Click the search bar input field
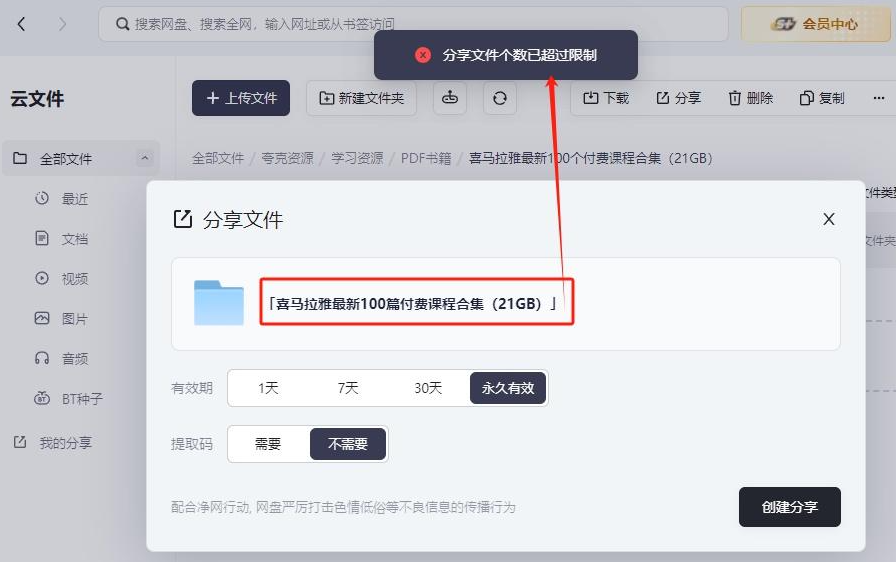 click(x=413, y=24)
